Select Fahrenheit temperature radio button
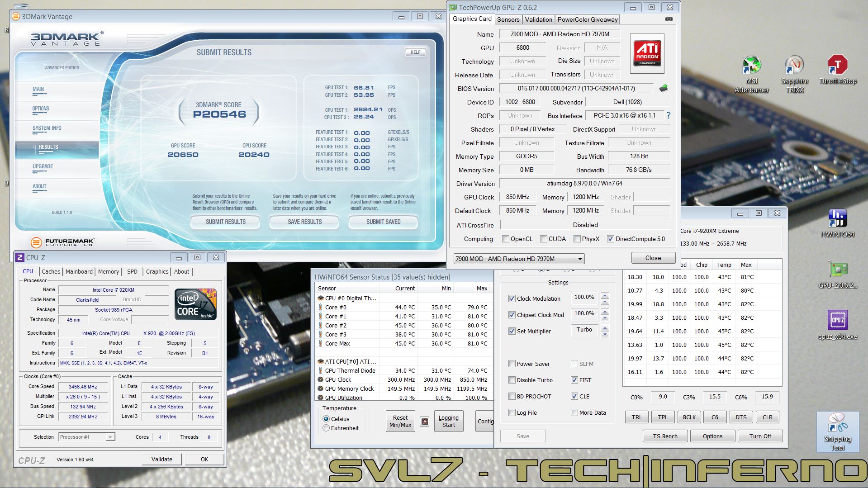868x488 pixels. click(x=326, y=428)
